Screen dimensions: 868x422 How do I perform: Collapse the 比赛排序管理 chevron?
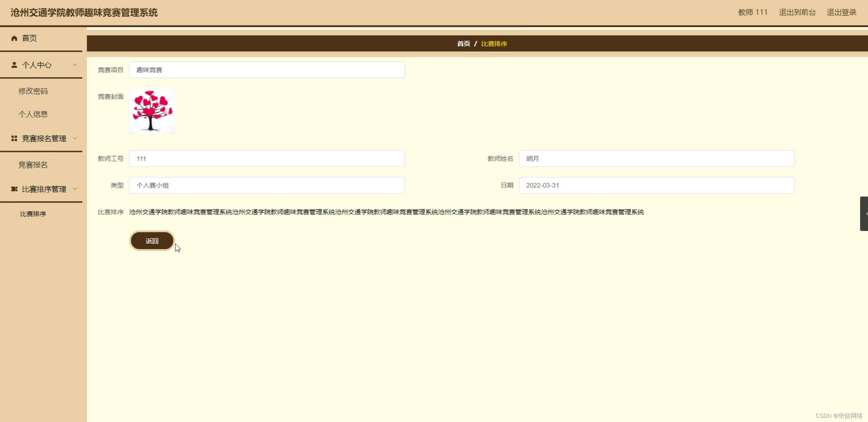tap(75, 189)
